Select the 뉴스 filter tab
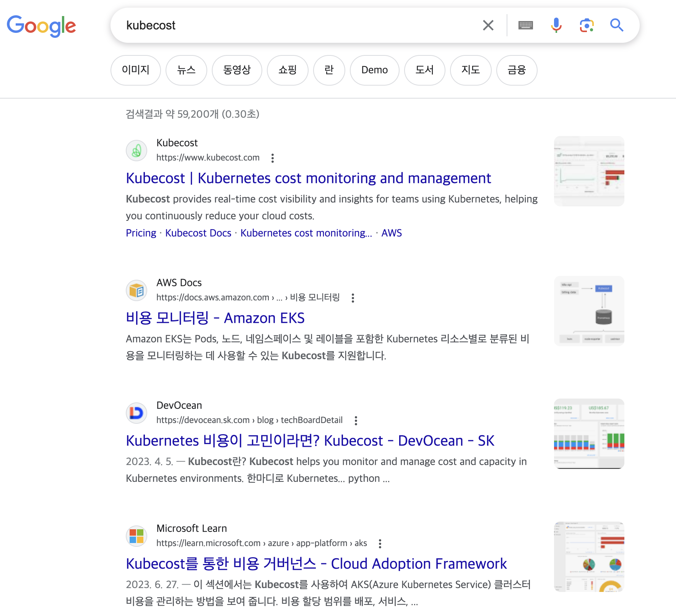 coord(186,70)
